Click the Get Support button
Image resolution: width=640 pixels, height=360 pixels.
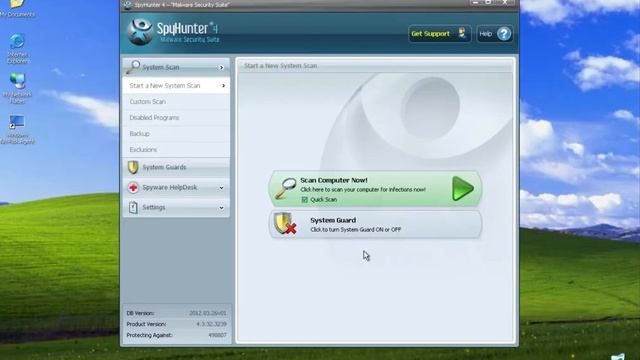[440, 34]
